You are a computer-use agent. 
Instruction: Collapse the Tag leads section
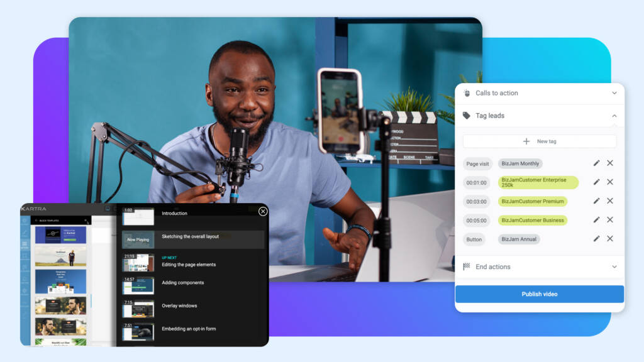(614, 116)
